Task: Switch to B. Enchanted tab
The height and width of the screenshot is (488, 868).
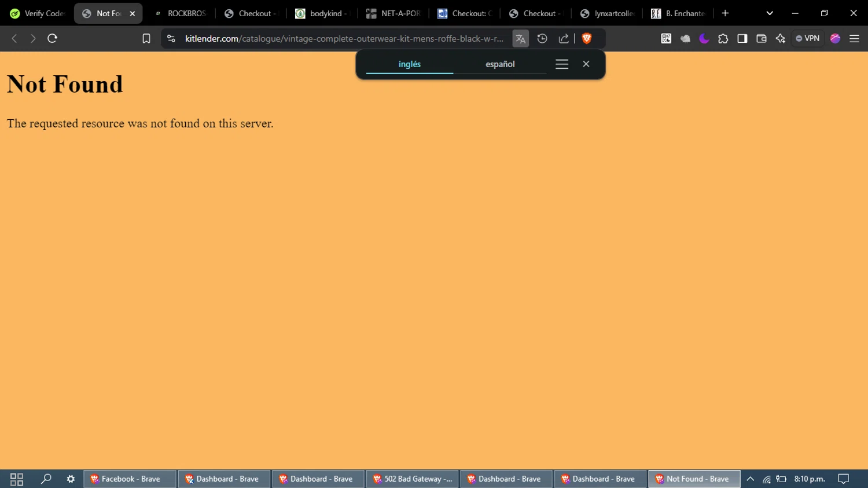Action: pyautogui.click(x=678, y=13)
